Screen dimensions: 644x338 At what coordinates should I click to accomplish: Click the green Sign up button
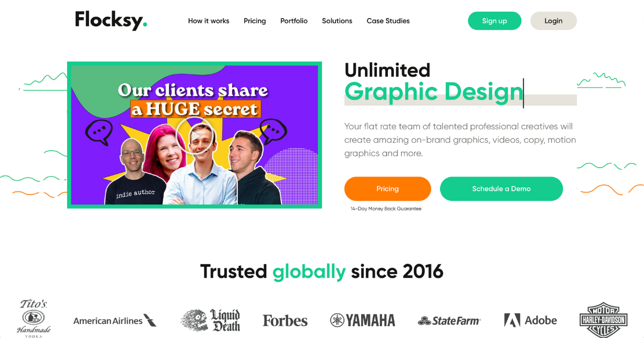494,21
